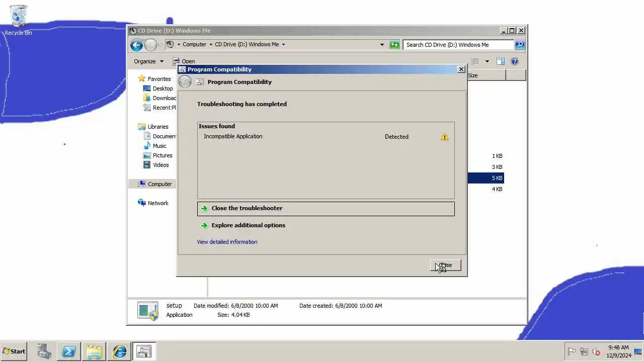
Task: Open the Organize menu
Action: 148,61
